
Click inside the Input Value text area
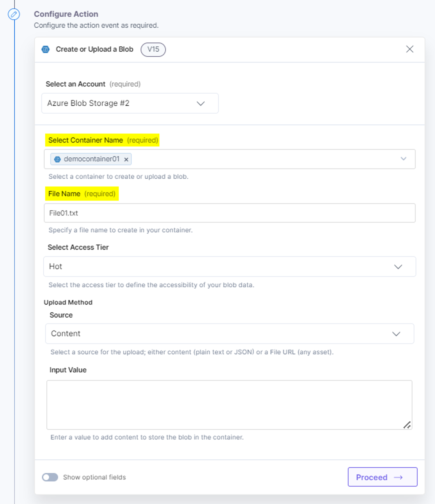(229, 405)
